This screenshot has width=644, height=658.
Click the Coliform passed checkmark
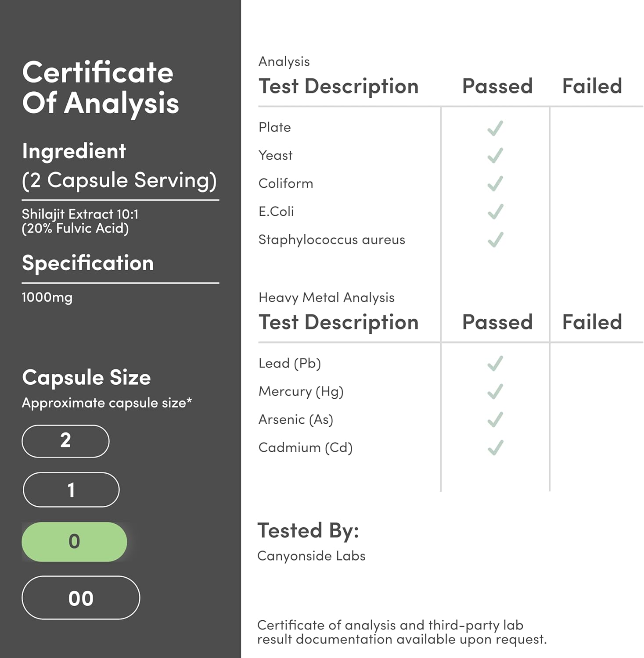pos(495,184)
